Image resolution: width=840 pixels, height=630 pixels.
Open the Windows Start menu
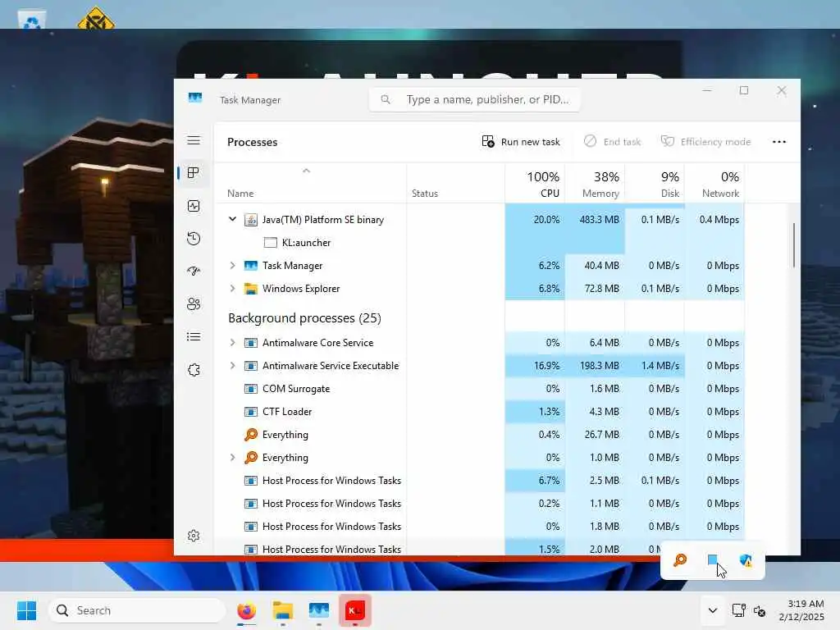(x=26, y=610)
